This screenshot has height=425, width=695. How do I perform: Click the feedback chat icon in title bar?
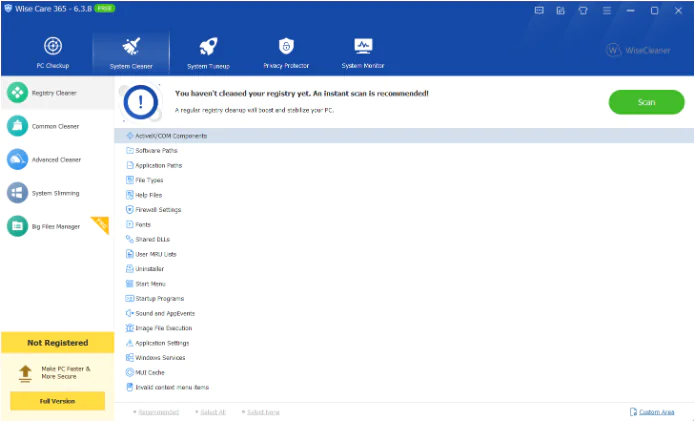(539, 10)
